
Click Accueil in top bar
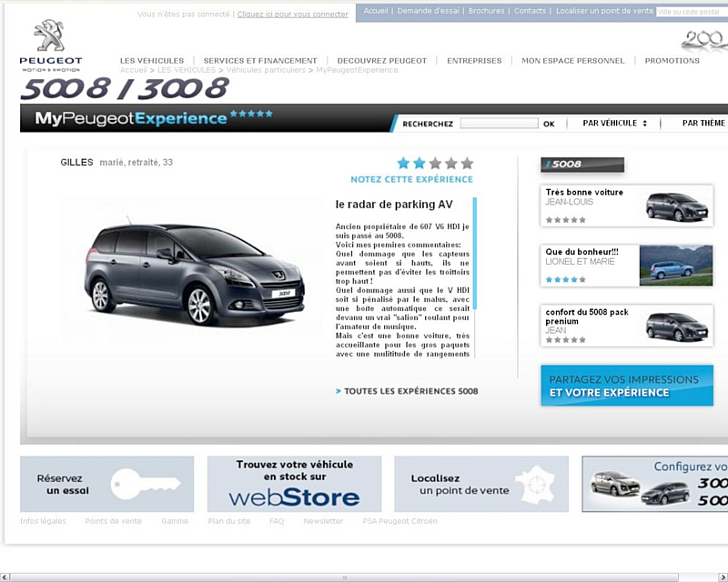click(376, 11)
